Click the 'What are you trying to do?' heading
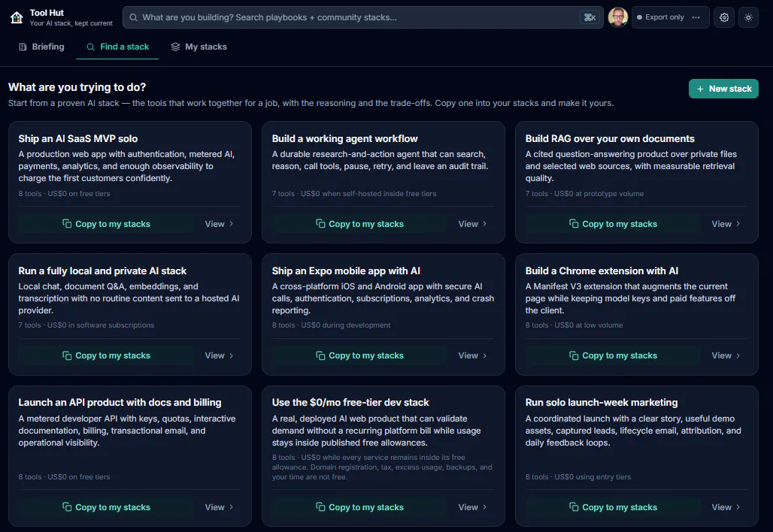Screen dimensions: 773x532 [x=77, y=87]
